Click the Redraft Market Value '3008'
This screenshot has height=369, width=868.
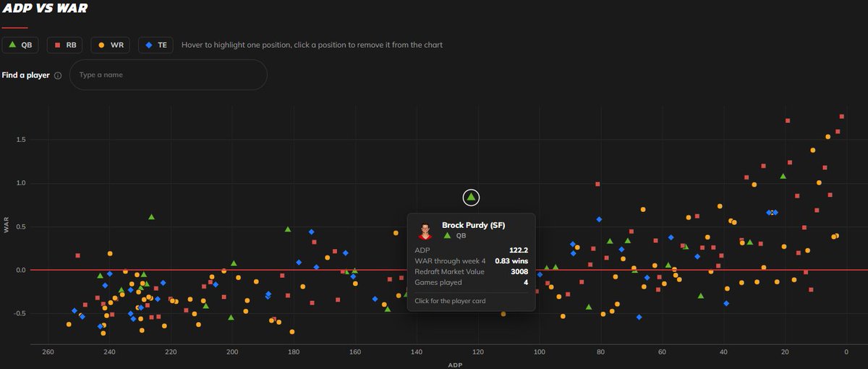(519, 271)
